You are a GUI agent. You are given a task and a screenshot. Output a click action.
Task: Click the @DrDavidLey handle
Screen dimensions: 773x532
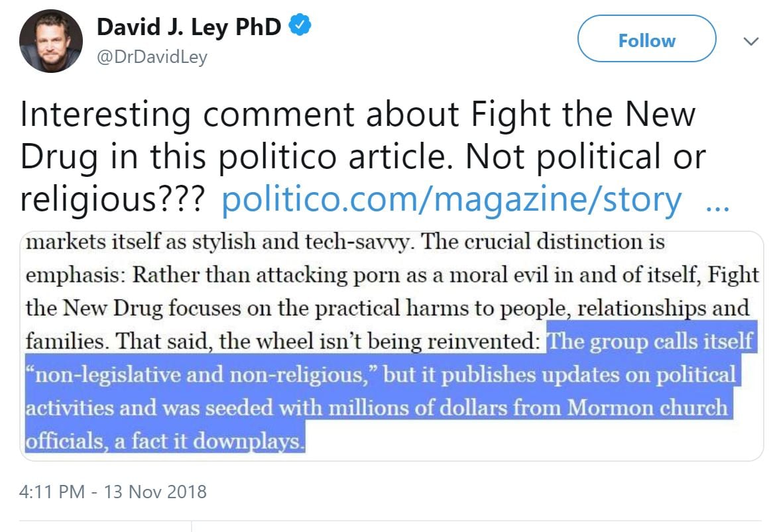point(152,58)
